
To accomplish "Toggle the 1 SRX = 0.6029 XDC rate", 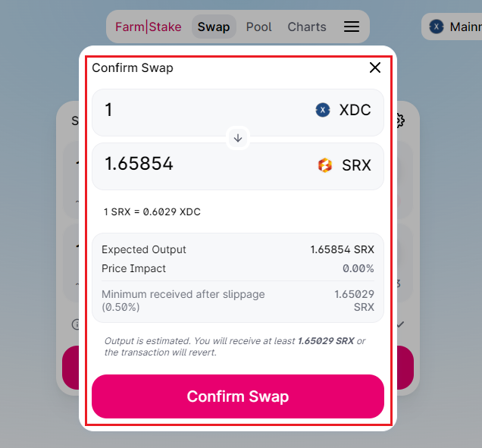I will [152, 211].
